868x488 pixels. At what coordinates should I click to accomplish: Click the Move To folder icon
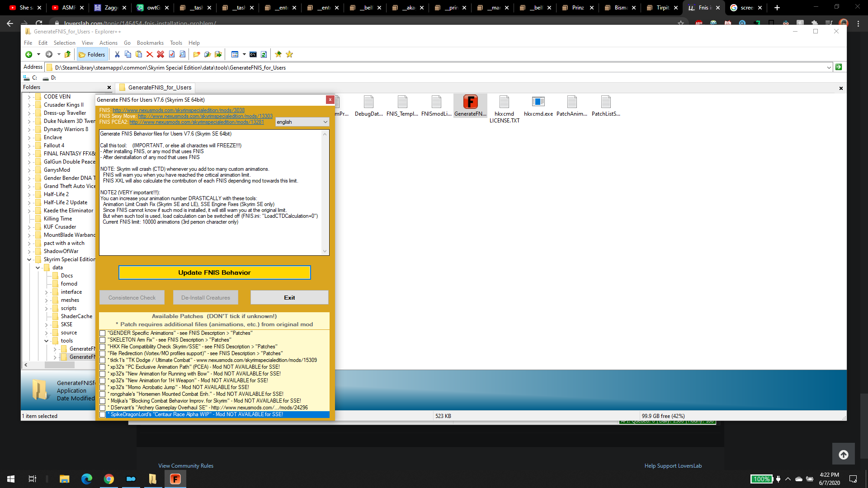pos(218,54)
